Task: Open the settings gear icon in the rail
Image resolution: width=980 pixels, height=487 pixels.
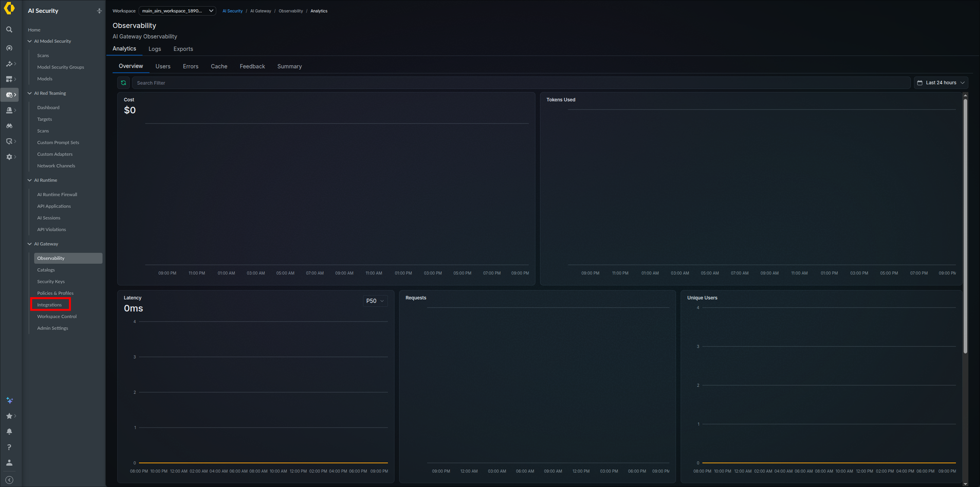Action: pos(9,157)
